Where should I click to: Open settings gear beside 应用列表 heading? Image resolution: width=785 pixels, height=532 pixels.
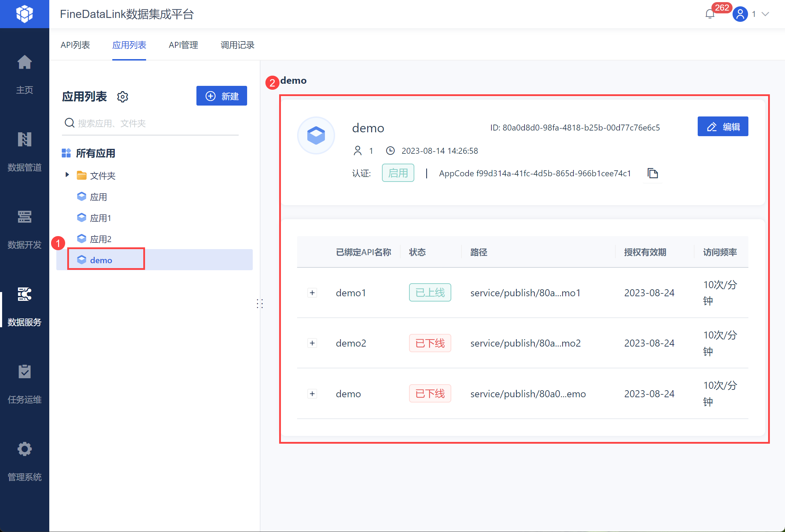[123, 97]
